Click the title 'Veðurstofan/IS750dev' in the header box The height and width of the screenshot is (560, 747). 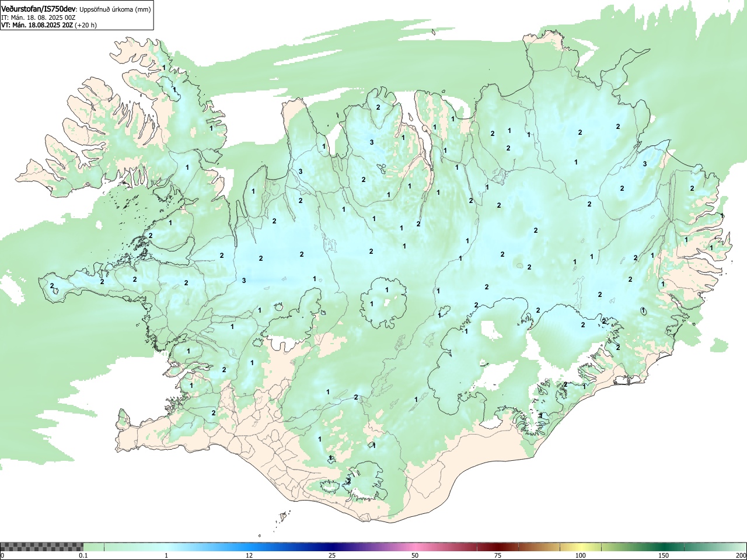[x=39, y=9]
